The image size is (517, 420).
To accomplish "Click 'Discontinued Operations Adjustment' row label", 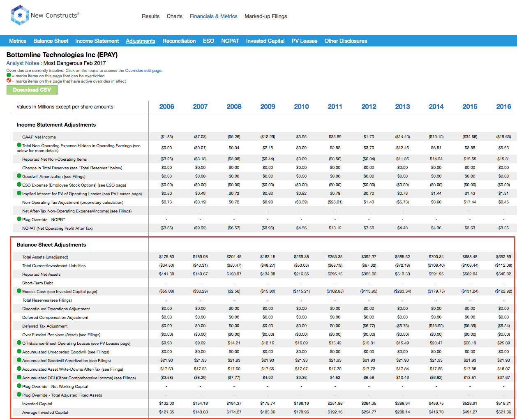I will pyautogui.click(x=56, y=309).
